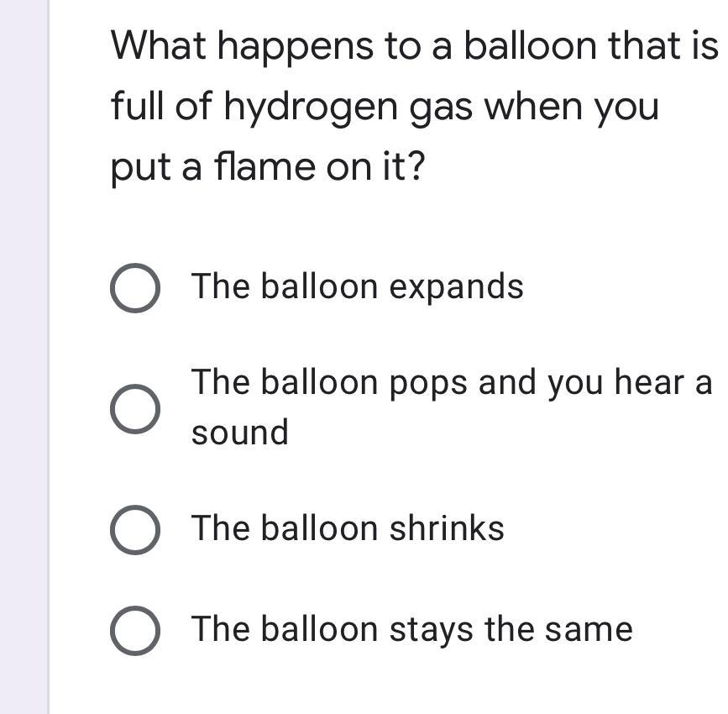The image size is (728, 714).
Task: Click the lavender page background beside the form
Action: coord(24,357)
